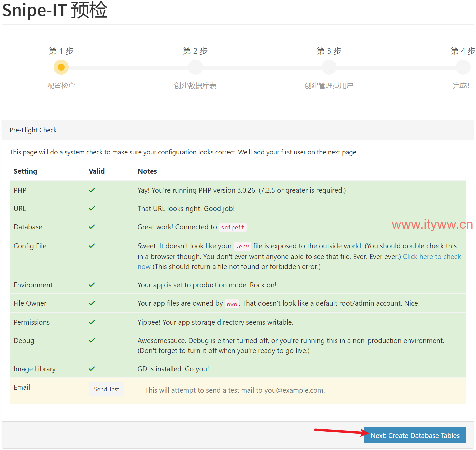This screenshot has width=476, height=450.
Task: Select the '配置检查' step label
Action: point(61,86)
